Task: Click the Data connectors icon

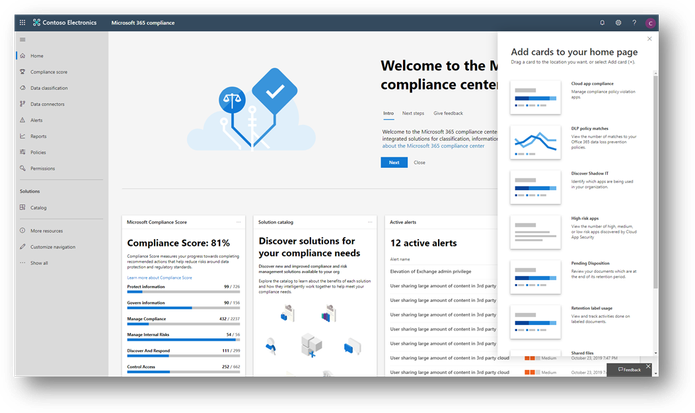Action: 23,104
